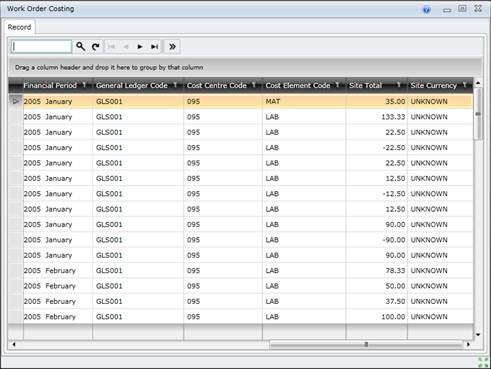Select the 37.50 site total cell
491x369 pixels.
(x=377, y=301)
